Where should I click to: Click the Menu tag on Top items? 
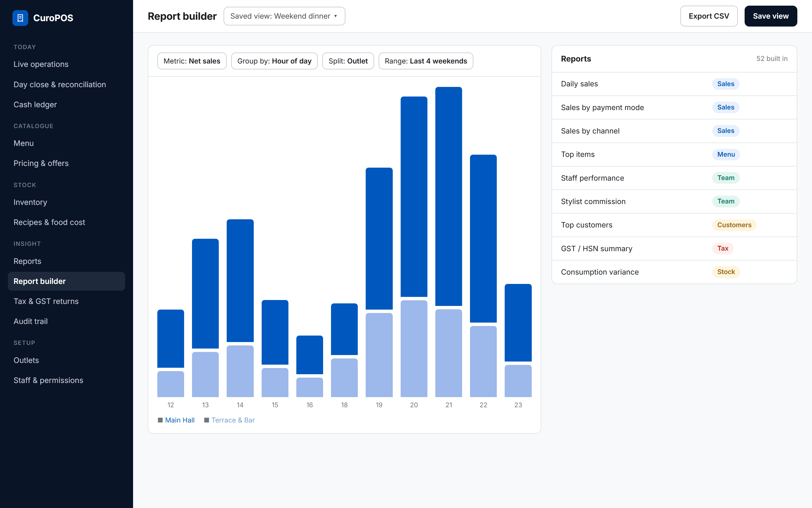tap(726, 154)
